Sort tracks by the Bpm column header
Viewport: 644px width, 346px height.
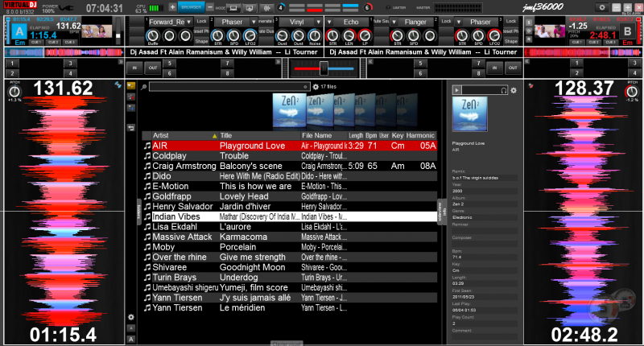pos(373,135)
